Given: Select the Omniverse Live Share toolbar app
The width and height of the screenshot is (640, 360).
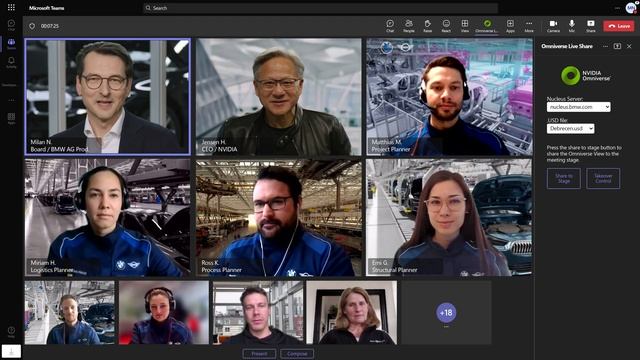Looking at the screenshot, I should point(487,26).
